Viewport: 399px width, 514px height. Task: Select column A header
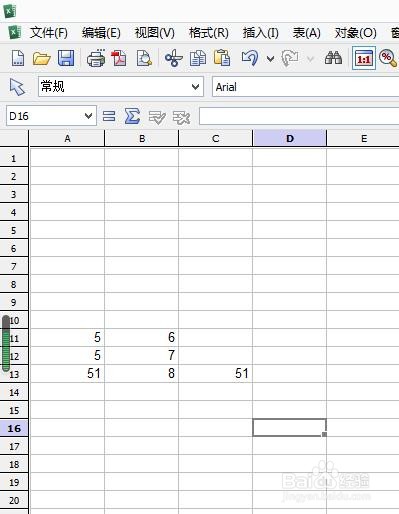[x=67, y=138]
